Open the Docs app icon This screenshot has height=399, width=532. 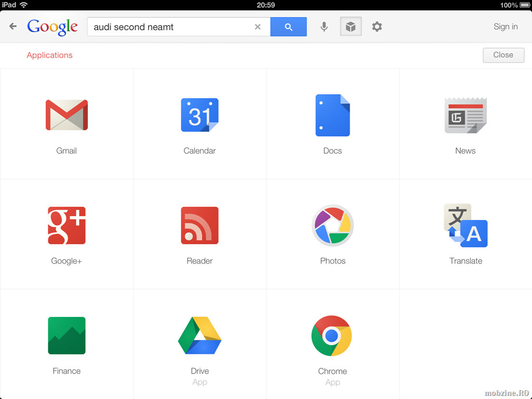coord(332,115)
